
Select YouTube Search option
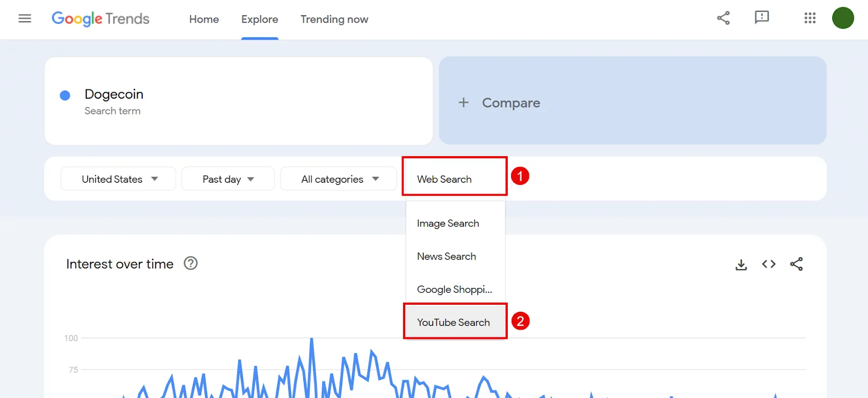coord(455,323)
